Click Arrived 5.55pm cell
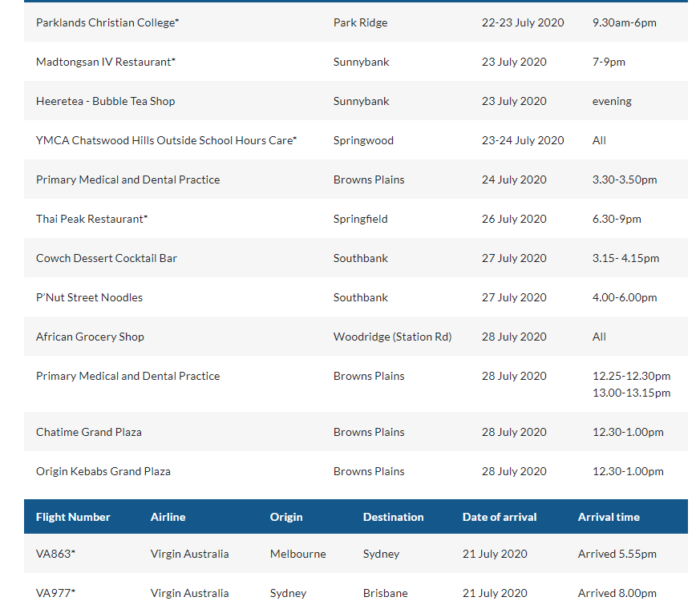The height and width of the screenshot is (601, 700). click(617, 554)
